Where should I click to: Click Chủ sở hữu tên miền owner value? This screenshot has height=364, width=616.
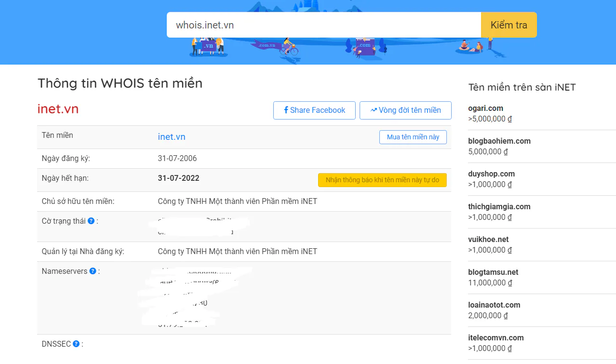point(238,202)
